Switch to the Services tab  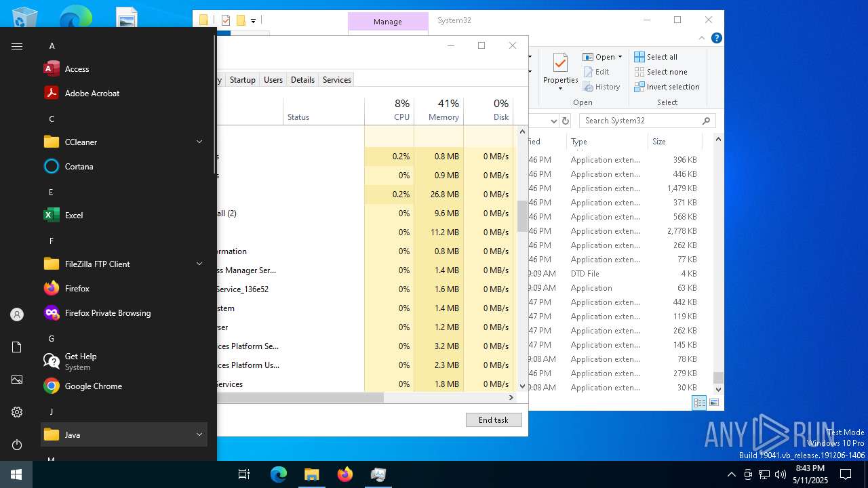coord(337,80)
